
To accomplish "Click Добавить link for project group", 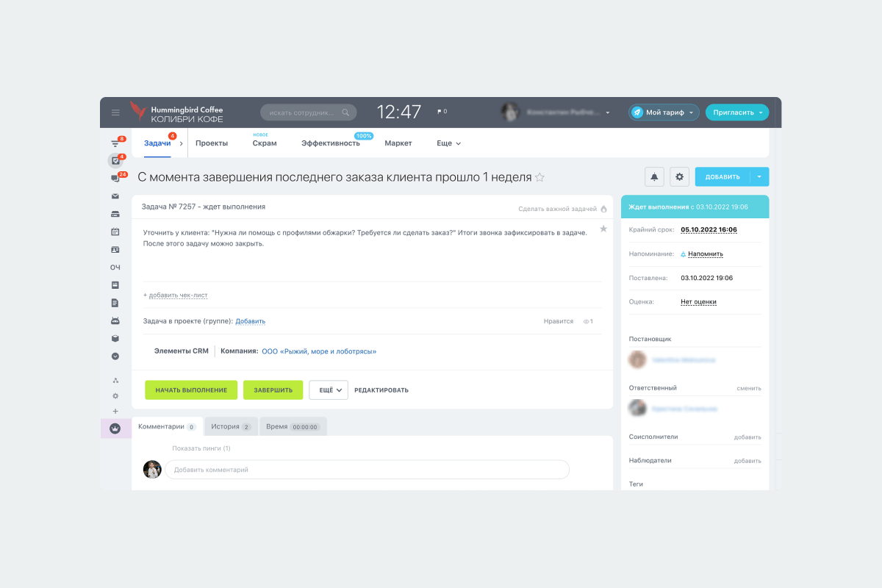I will click(x=251, y=321).
